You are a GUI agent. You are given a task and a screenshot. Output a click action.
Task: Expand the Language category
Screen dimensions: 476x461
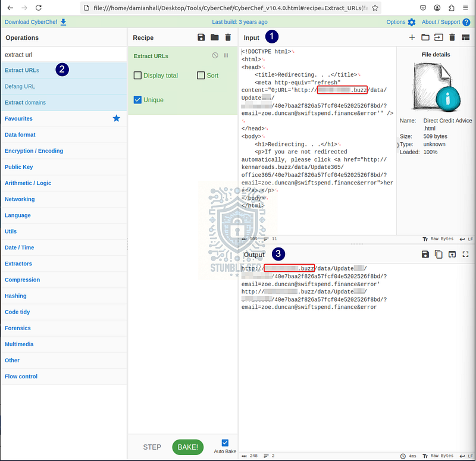point(64,215)
